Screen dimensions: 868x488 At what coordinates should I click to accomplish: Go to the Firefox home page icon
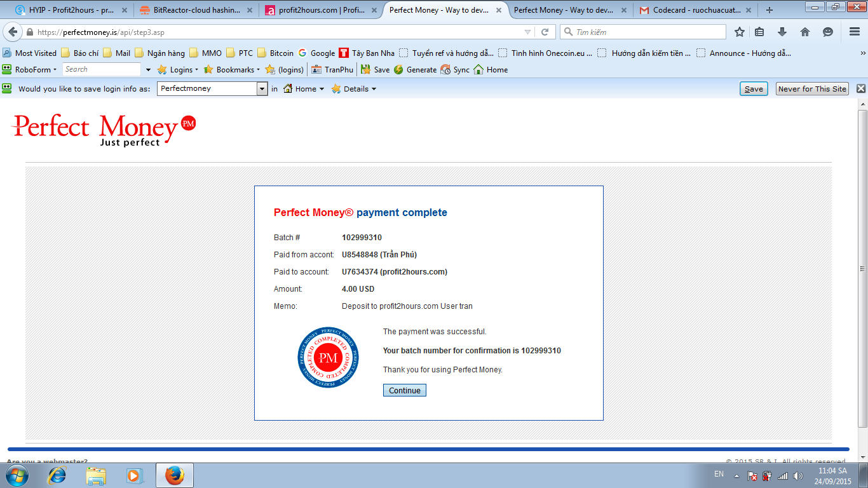pos(805,32)
